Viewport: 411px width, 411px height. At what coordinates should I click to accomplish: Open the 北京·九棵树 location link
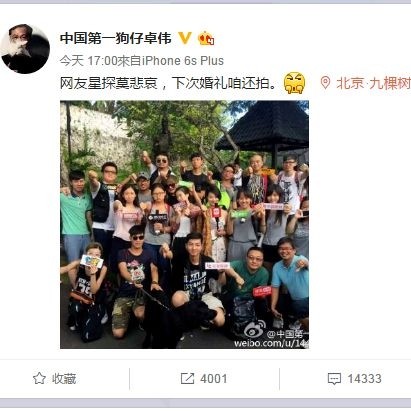pyautogui.click(x=374, y=83)
